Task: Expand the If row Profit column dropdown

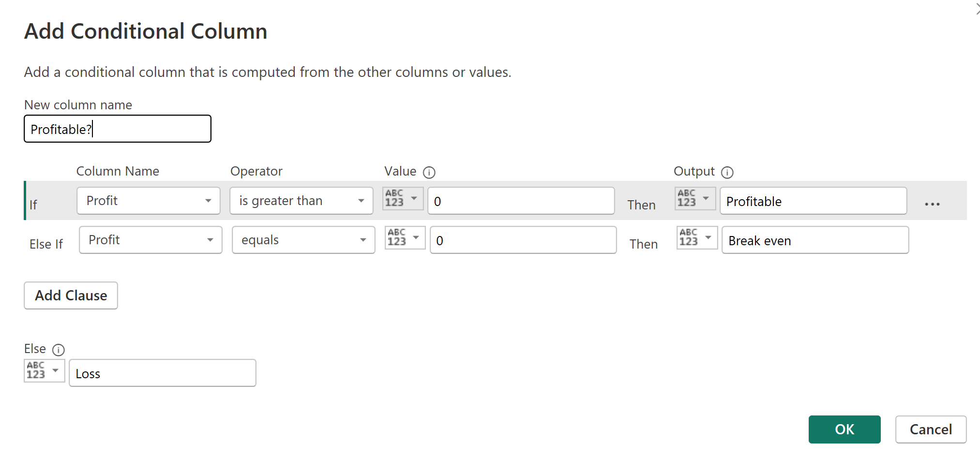Action: click(148, 201)
